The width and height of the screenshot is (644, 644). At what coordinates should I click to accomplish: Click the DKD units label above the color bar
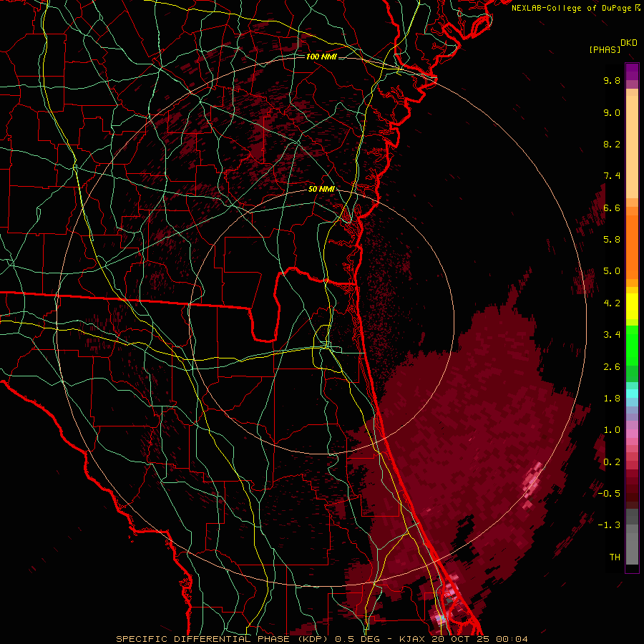pos(629,43)
